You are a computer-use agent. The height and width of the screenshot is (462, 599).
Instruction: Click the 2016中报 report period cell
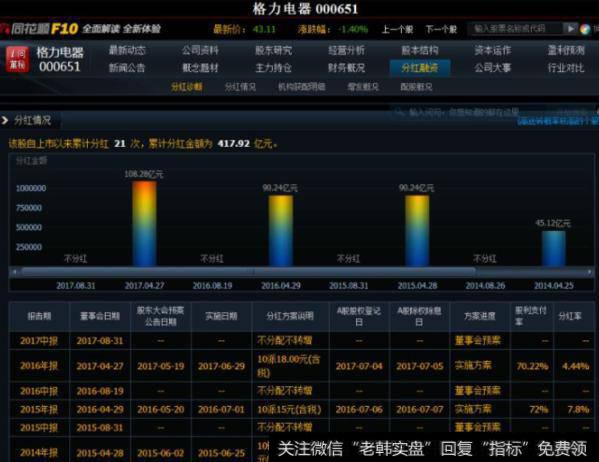(39, 391)
